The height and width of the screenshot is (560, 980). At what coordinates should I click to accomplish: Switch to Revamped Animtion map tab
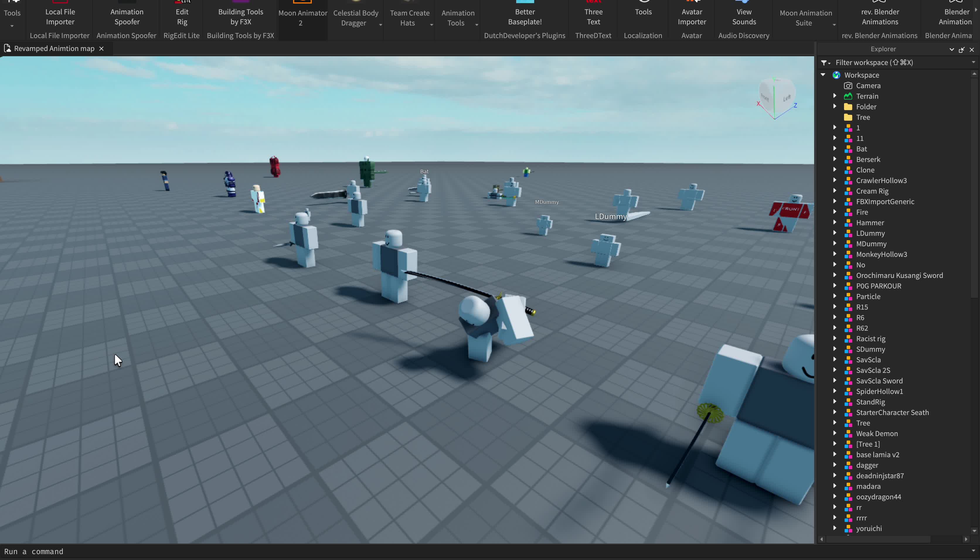coord(54,48)
